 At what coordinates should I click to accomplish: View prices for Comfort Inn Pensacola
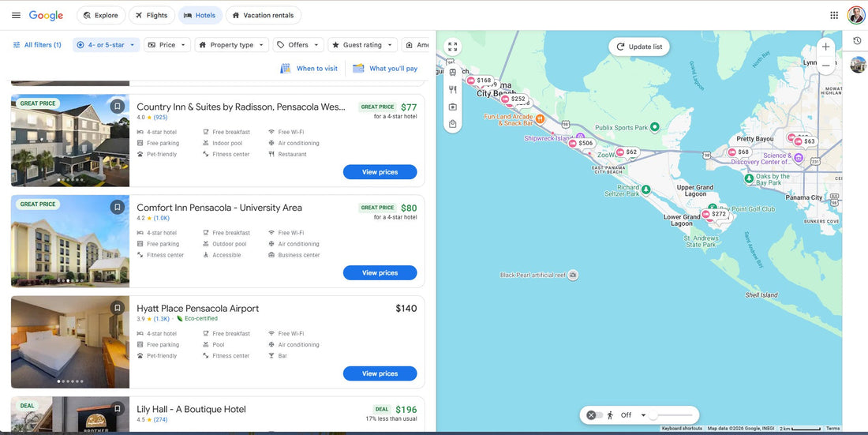[380, 272]
